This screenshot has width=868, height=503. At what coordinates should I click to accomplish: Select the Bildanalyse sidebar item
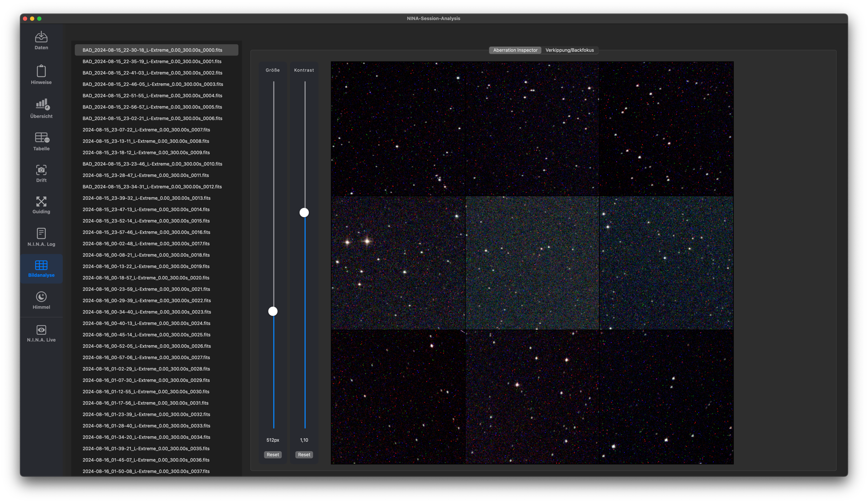[x=41, y=269]
